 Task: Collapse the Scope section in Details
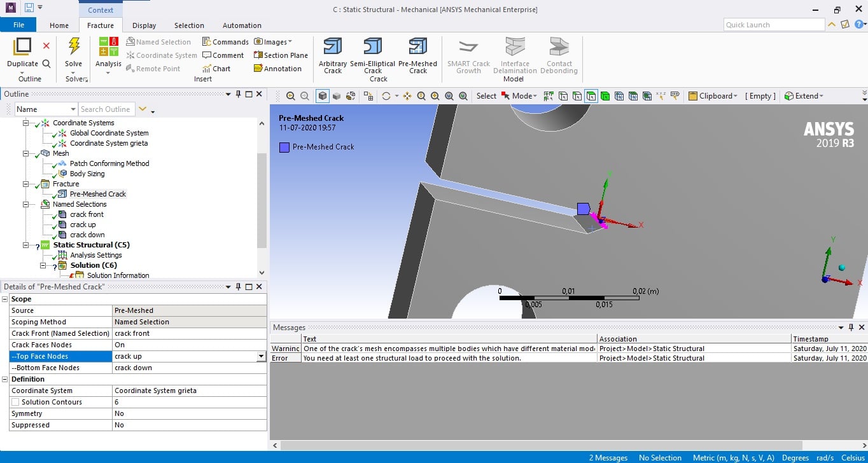click(5, 299)
